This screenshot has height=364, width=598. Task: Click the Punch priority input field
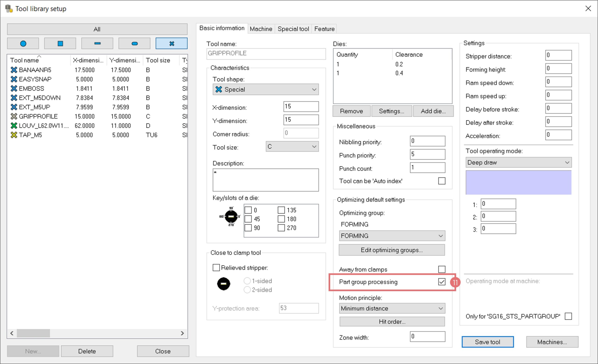click(x=427, y=154)
